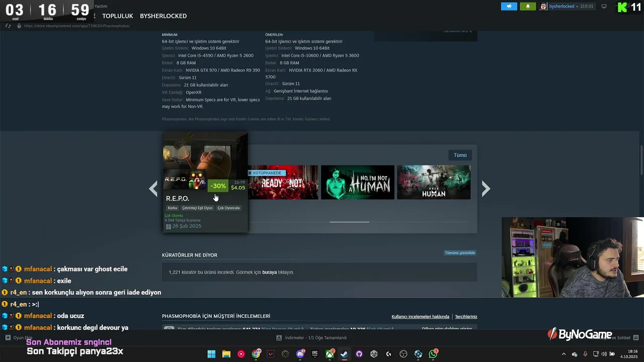Open Kullanıcı incelemeleri hakkında link
This screenshot has width=644, height=362.
coord(420,317)
